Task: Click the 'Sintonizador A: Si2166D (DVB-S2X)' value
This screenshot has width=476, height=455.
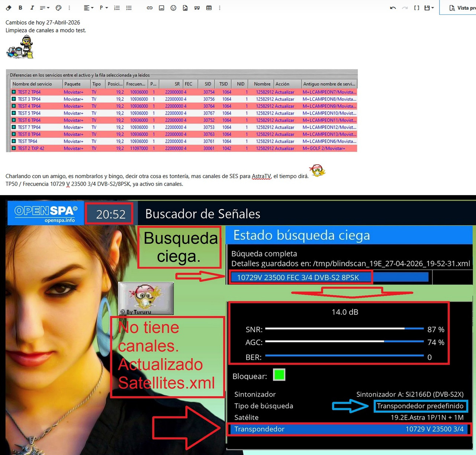Action: pos(410,394)
